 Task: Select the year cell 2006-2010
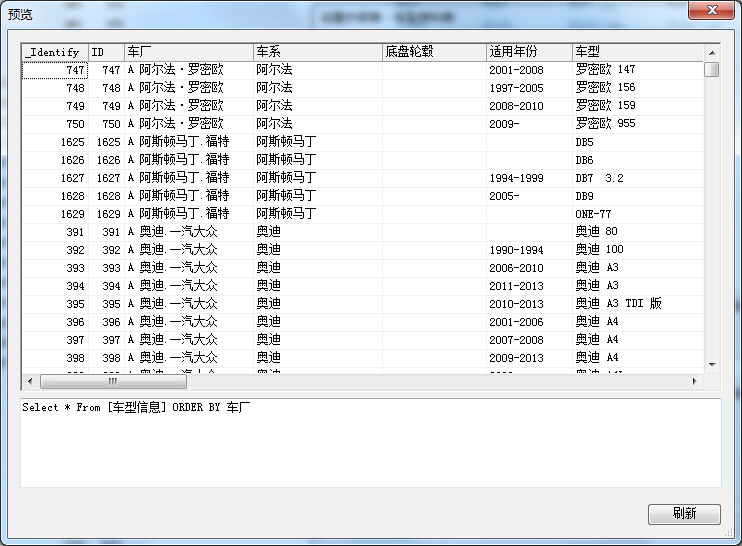[x=530, y=268]
